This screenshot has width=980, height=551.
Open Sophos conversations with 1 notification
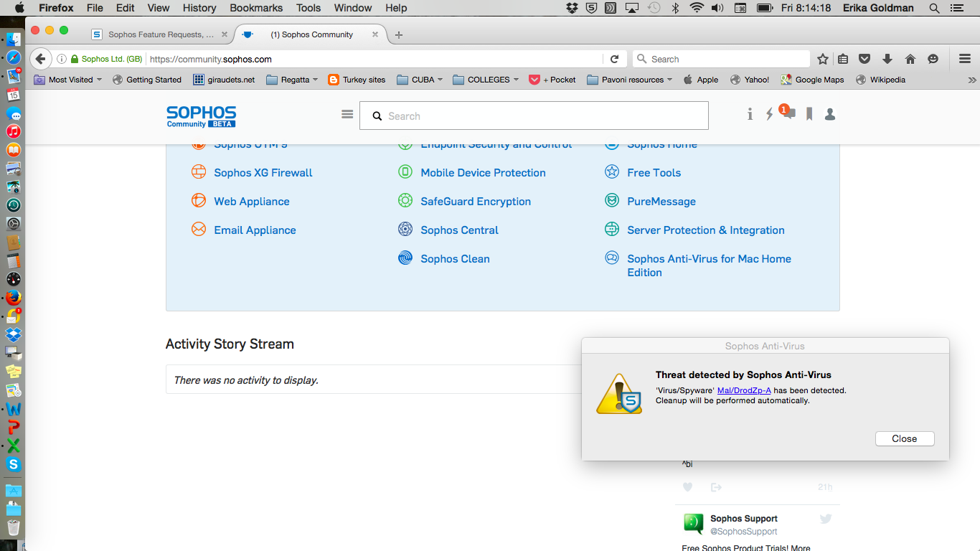point(788,113)
